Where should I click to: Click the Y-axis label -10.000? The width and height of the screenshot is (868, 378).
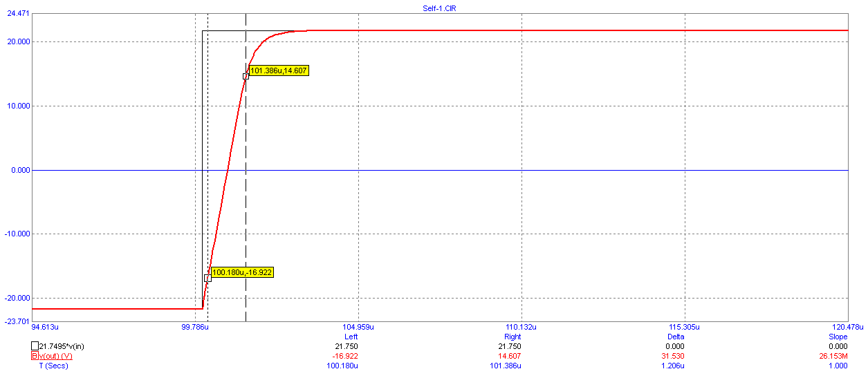(x=17, y=234)
